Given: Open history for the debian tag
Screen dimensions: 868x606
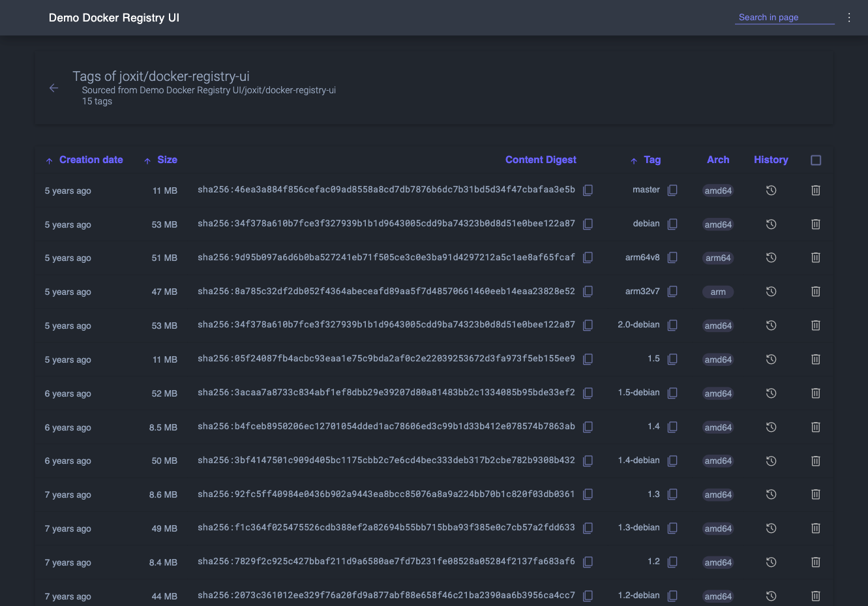Looking at the screenshot, I should click(x=771, y=224).
